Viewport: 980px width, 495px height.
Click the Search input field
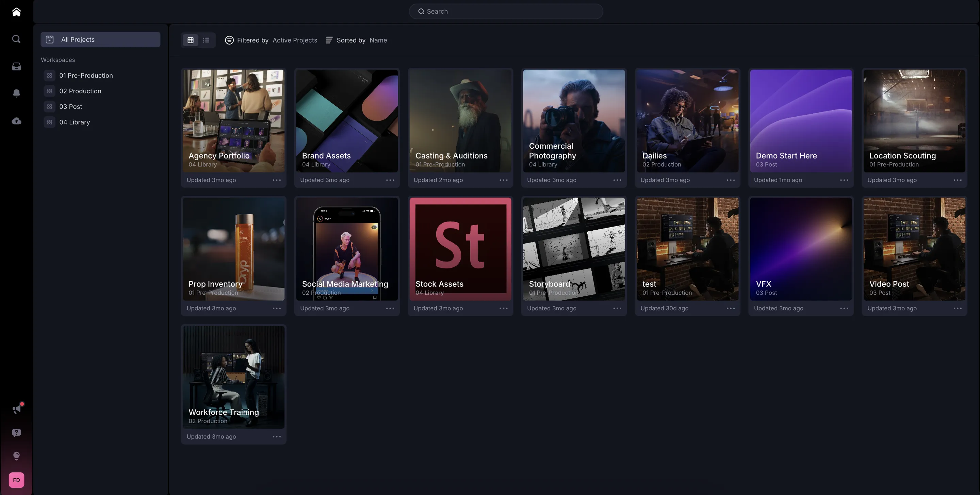click(506, 12)
